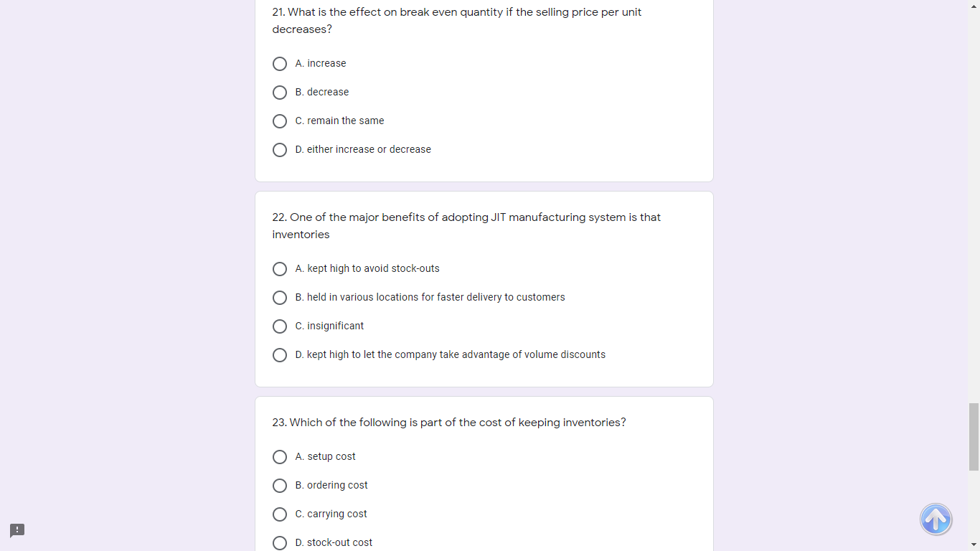Choose 'insignificant' for question 22
980x551 pixels.
coord(280,326)
